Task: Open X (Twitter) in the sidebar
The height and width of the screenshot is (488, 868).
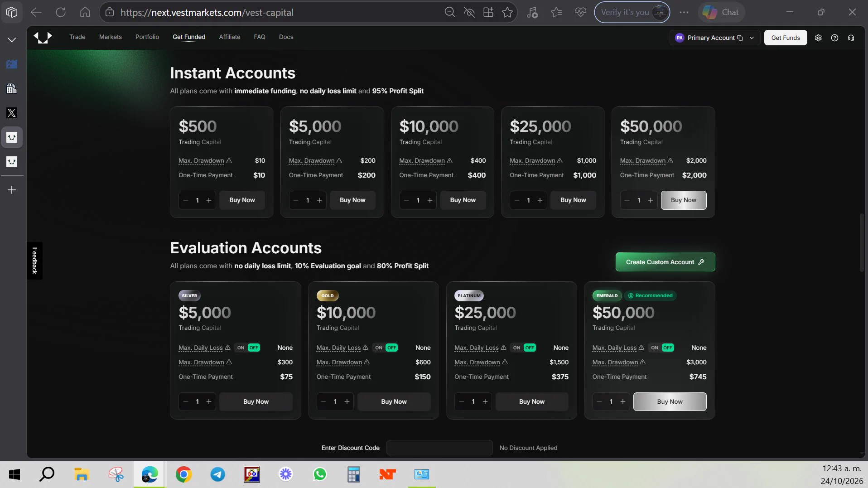Action: [12, 113]
